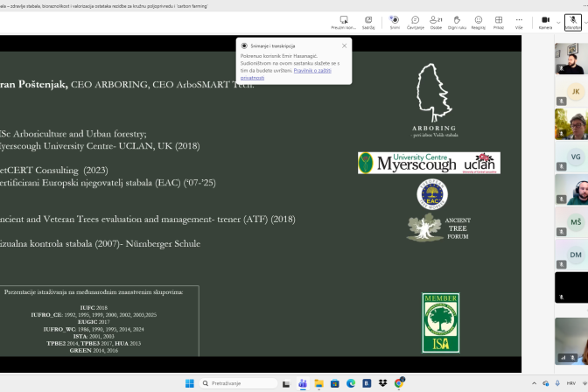This screenshot has width=588, height=392.
Task: Expand camera options dropdown arrow
Action: (x=558, y=23)
